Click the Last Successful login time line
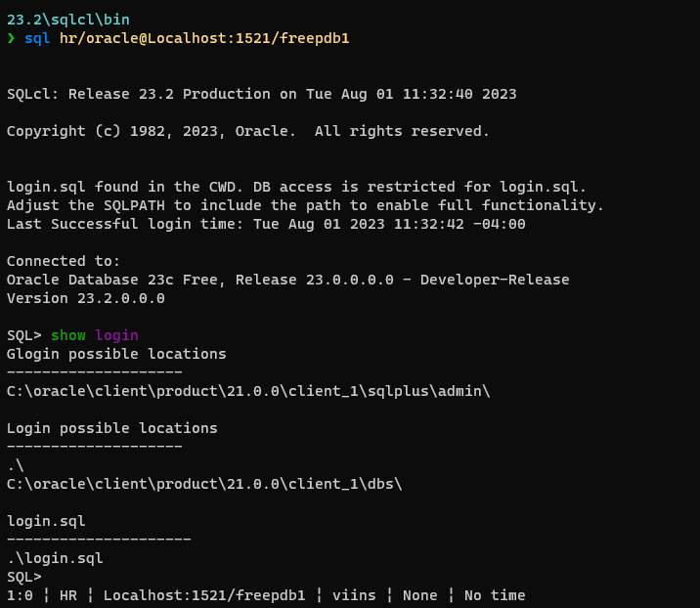700x608 pixels. tap(266, 224)
